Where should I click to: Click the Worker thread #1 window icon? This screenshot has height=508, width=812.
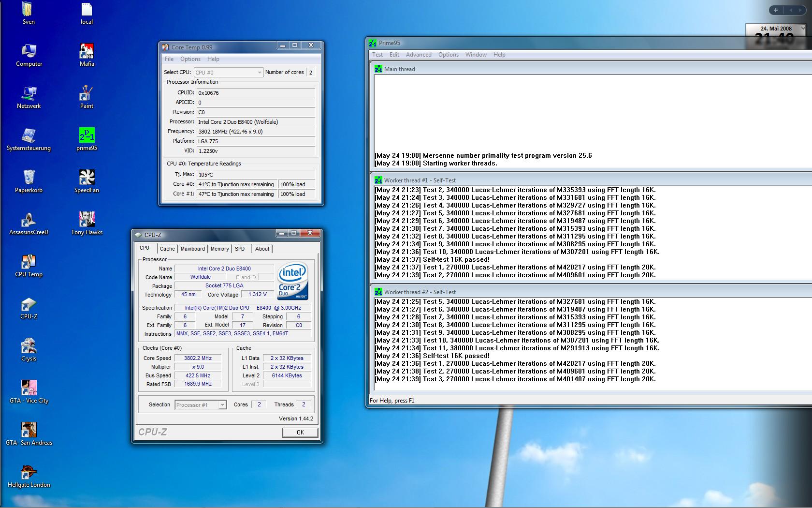tap(378, 180)
